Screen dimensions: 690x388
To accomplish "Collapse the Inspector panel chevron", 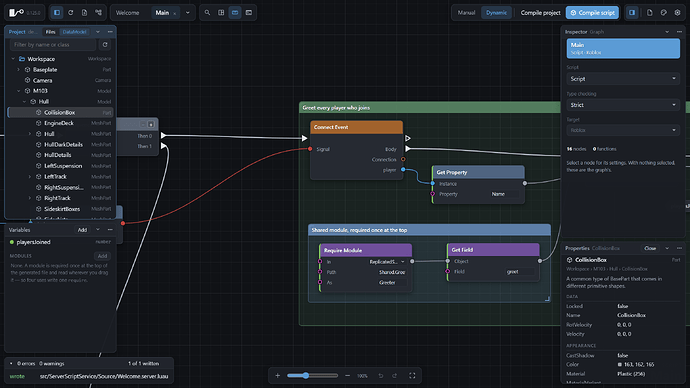I will [667, 32].
